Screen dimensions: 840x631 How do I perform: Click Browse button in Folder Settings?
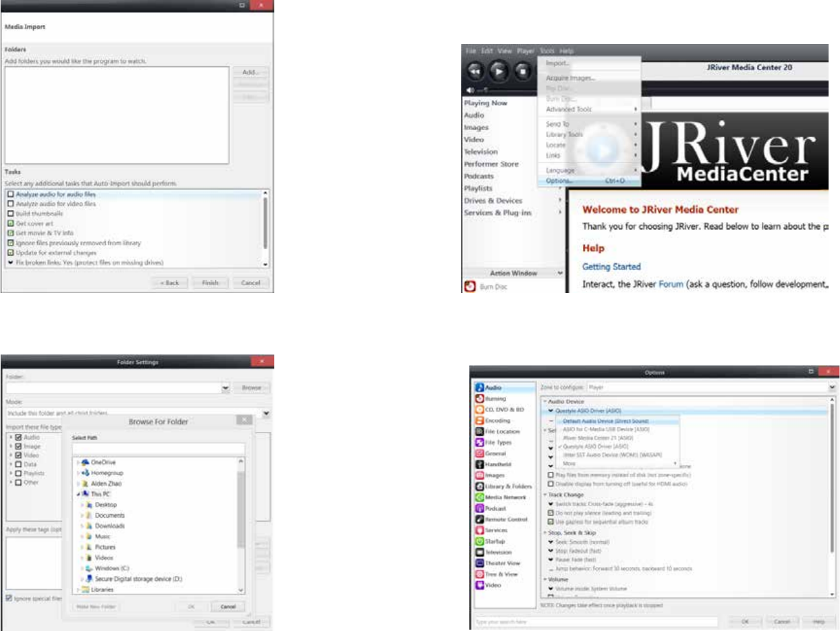pyautogui.click(x=252, y=389)
